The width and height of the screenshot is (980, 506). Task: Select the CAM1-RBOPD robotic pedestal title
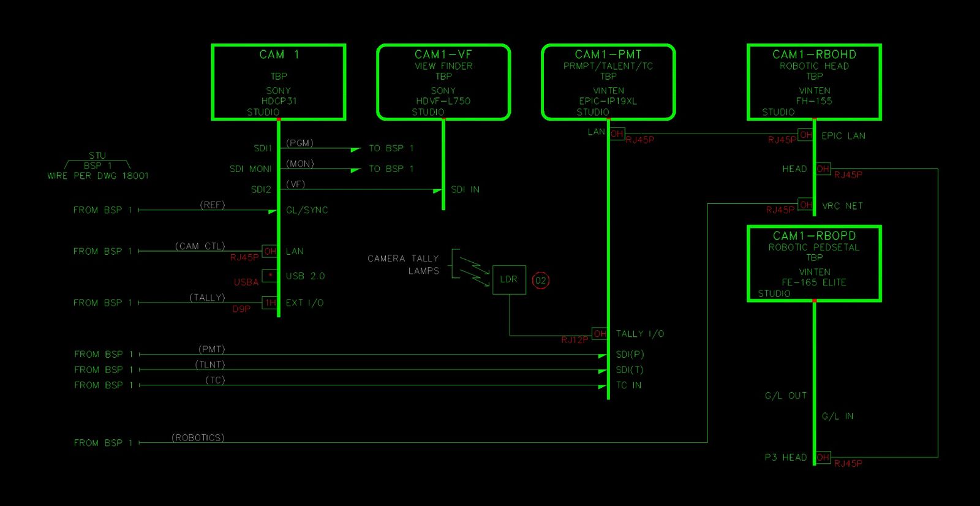[x=814, y=236]
